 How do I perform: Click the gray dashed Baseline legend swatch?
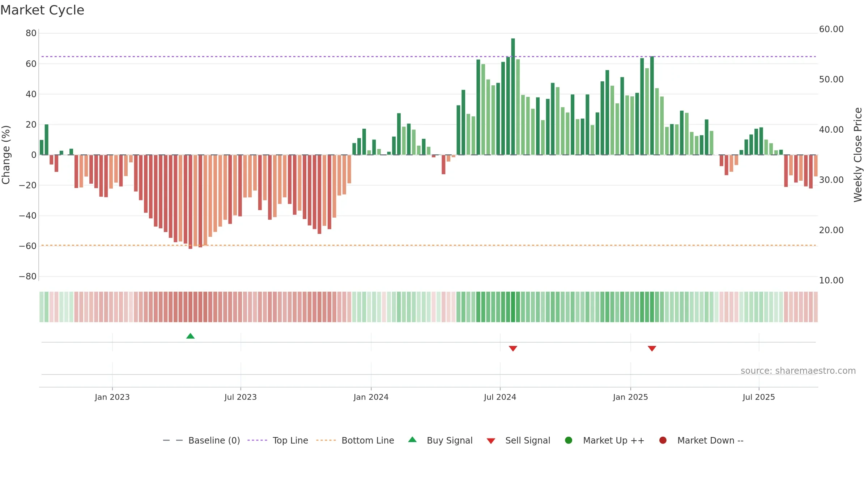point(173,440)
